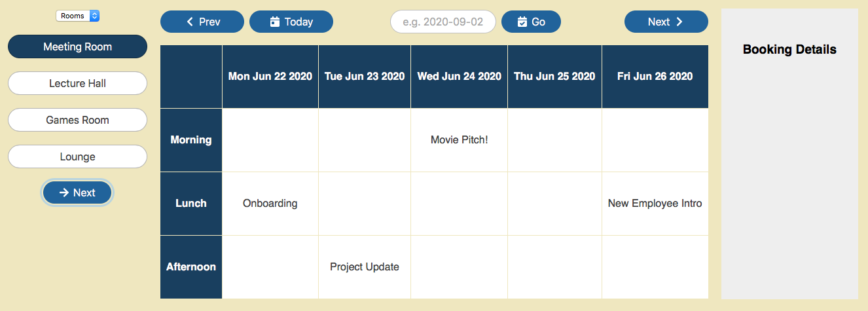The height and width of the screenshot is (311, 868).
Task: Click empty Thursday Morning slot
Action: tap(554, 139)
